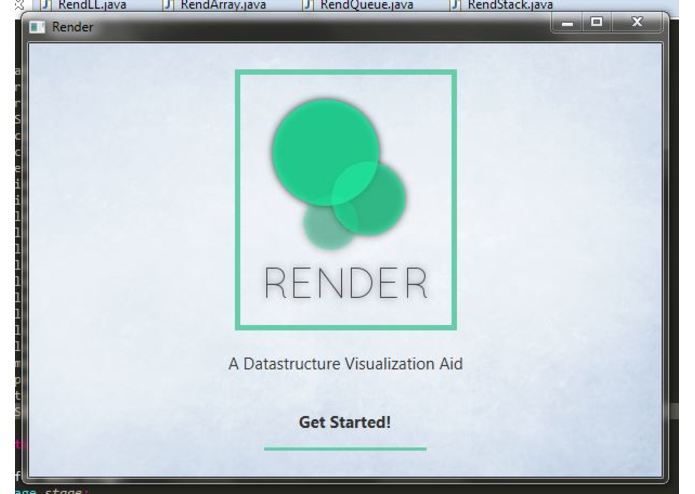Click the Render window title icon
Screen dimensions: 695x494
[x=37, y=27]
